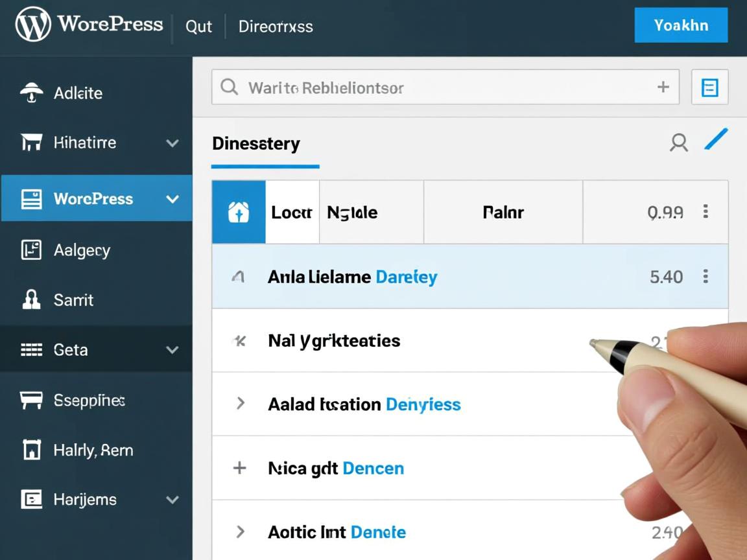The image size is (747, 560).
Task: Click the blue pencil edit icon
Action: [x=716, y=140]
